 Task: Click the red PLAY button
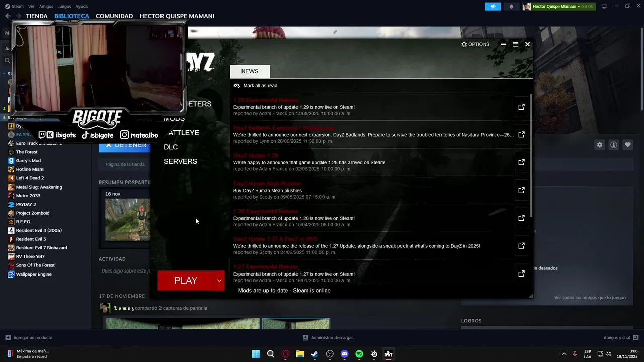pos(186,281)
